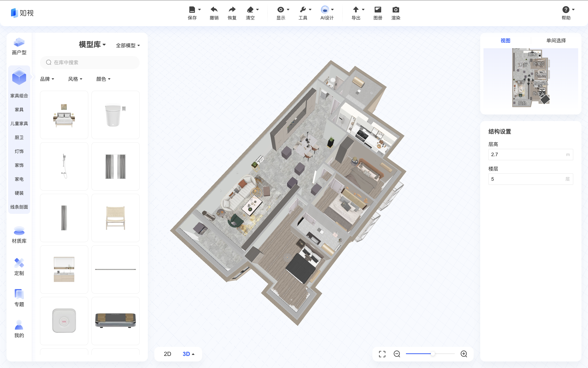This screenshot has height=368, width=588.
Task: Switch to the 视图 tab
Action: [505, 41]
